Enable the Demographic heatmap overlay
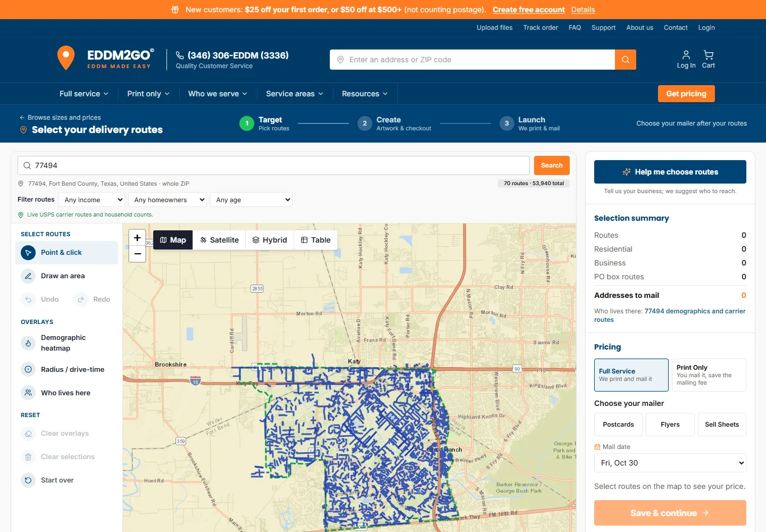Screen dimensions: 766x532 tap(66, 343)
